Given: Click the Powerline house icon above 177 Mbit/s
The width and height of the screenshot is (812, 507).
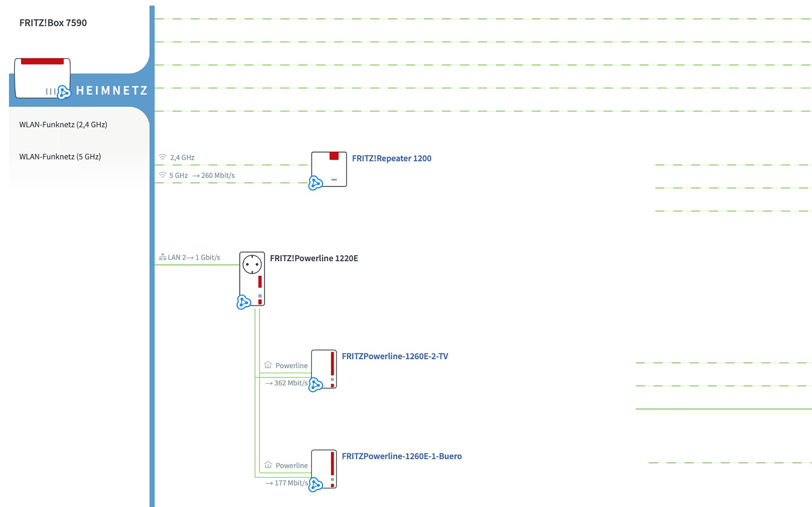Looking at the screenshot, I should pos(267,465).
